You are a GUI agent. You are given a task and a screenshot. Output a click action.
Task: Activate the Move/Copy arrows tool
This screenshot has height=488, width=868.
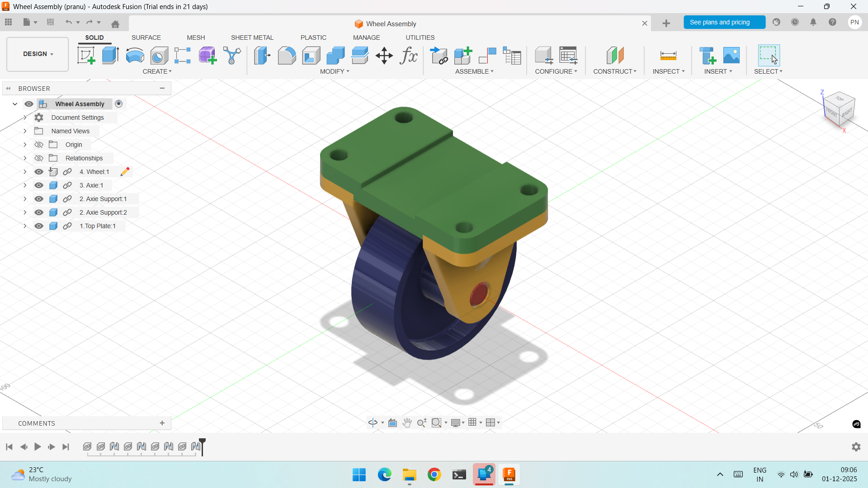384,56
